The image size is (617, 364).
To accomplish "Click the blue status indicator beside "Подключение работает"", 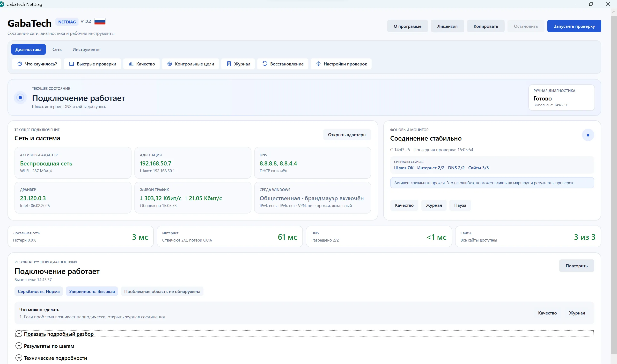I will (x=20, y=98).
